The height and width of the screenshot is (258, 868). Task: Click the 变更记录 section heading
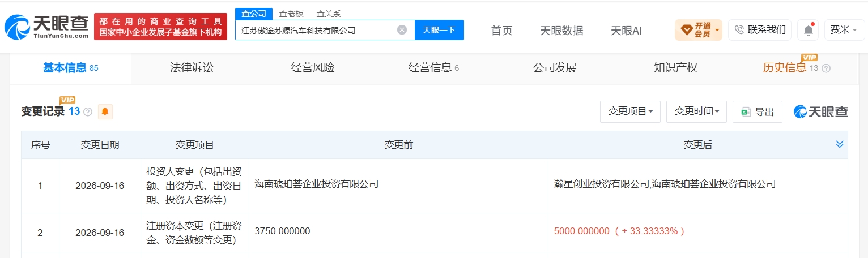pyautogui.click(x=43, y=111)
